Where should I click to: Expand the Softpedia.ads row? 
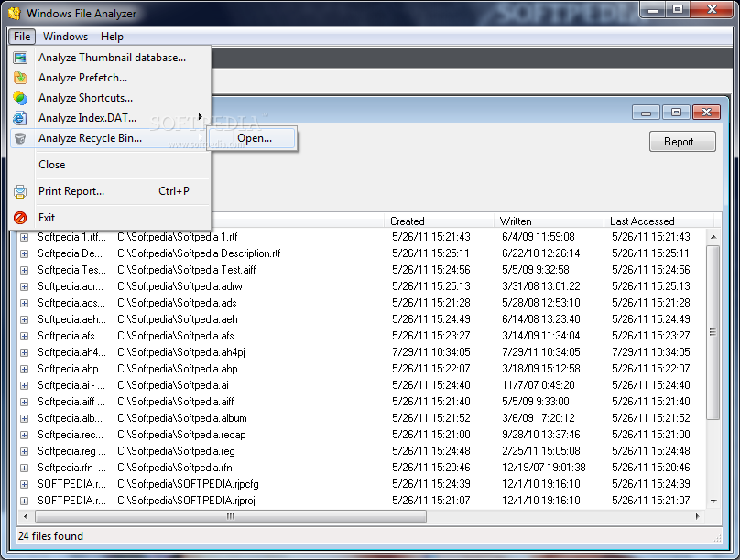(x=24, y=303)
